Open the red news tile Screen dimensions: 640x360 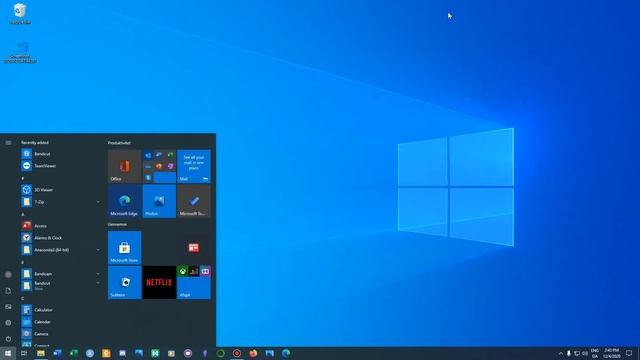(194, 248)
